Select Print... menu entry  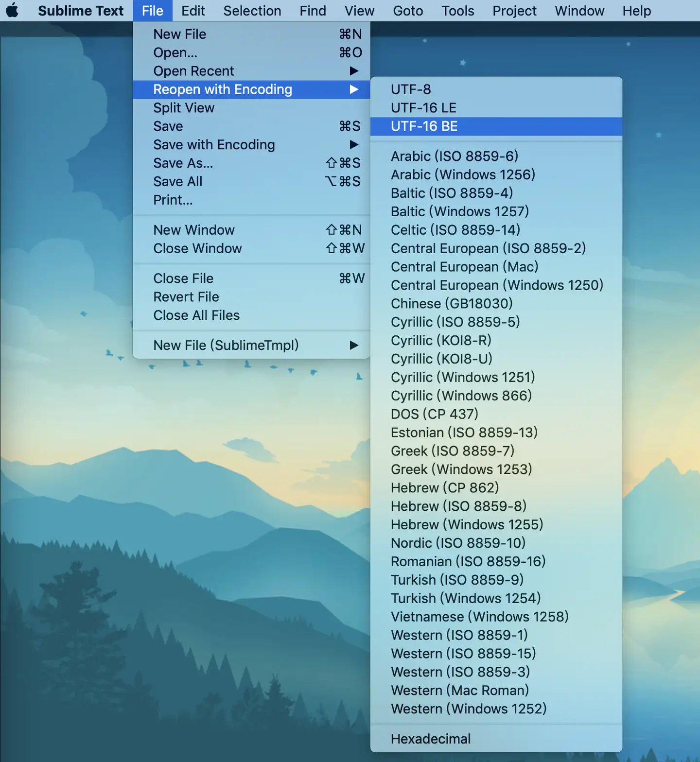coord(251,200)
